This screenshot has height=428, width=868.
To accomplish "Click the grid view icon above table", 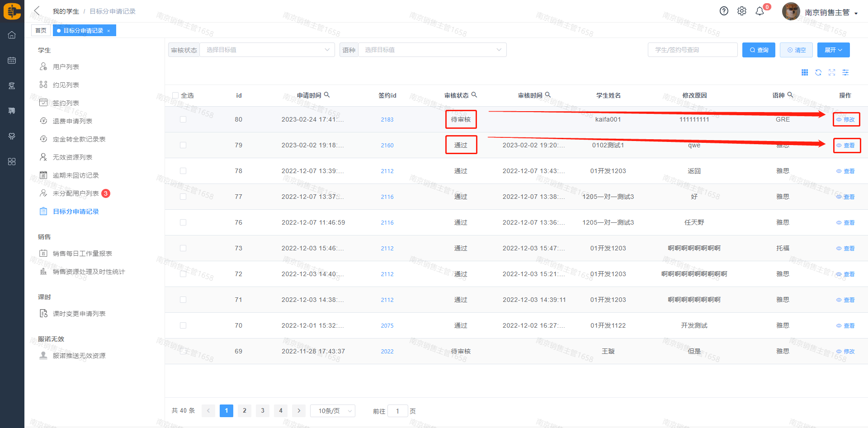I will (x=805, y=72).
